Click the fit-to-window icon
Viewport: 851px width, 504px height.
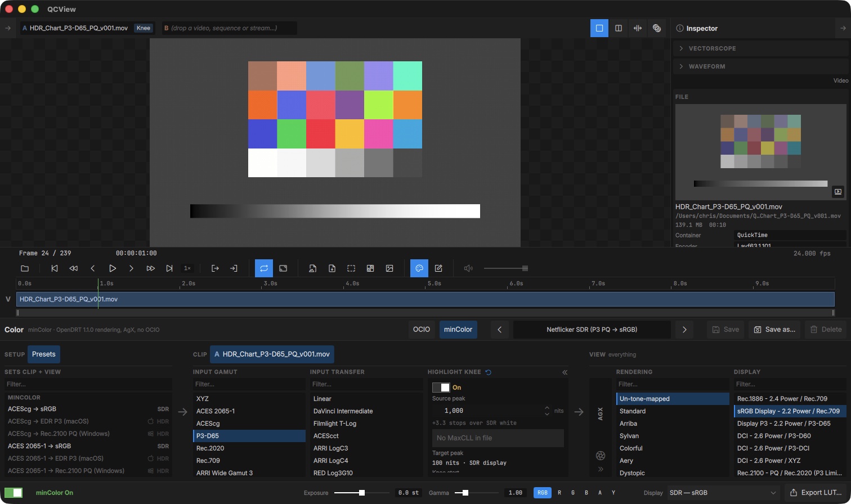284,268
